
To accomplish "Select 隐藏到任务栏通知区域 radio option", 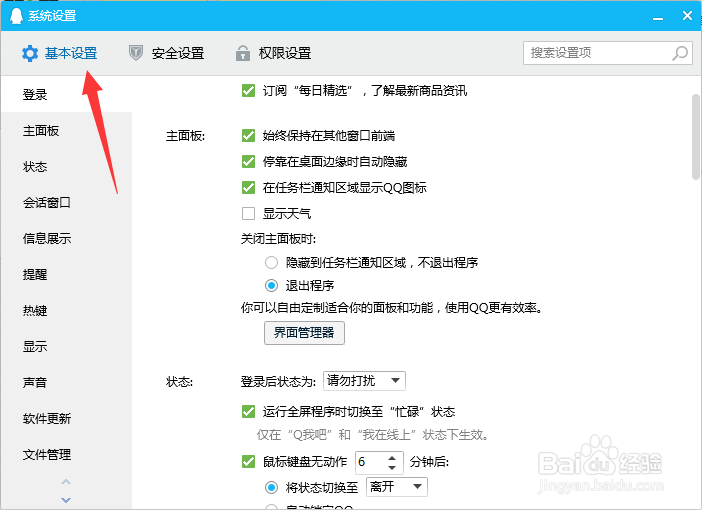I will (271, 262).
